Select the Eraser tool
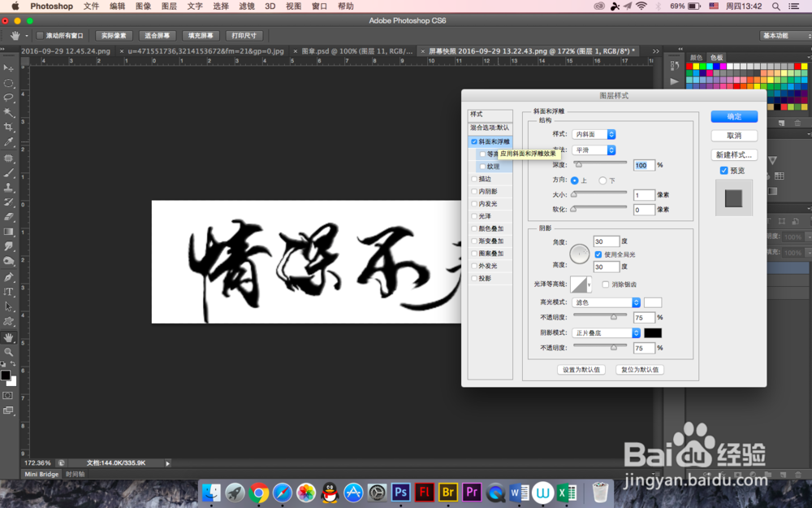Image resolution: width=812 pixels, height=508 pixels. (8, 217)
